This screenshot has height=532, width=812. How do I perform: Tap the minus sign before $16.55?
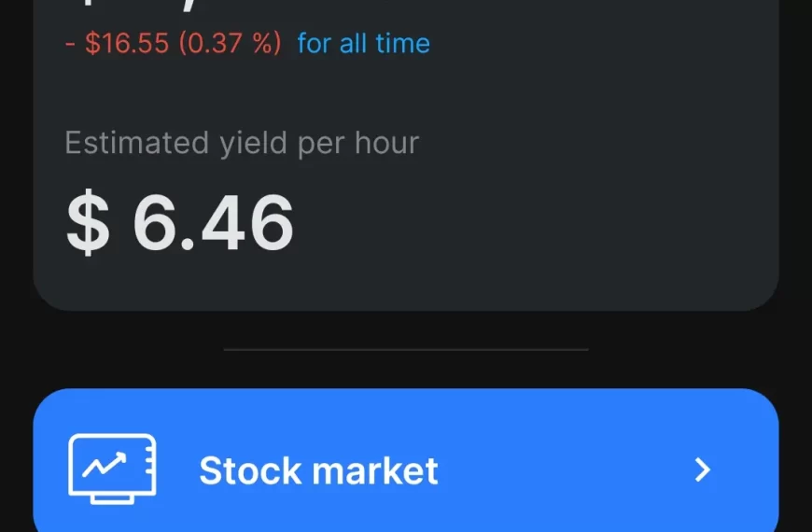[x=71, y=44]
